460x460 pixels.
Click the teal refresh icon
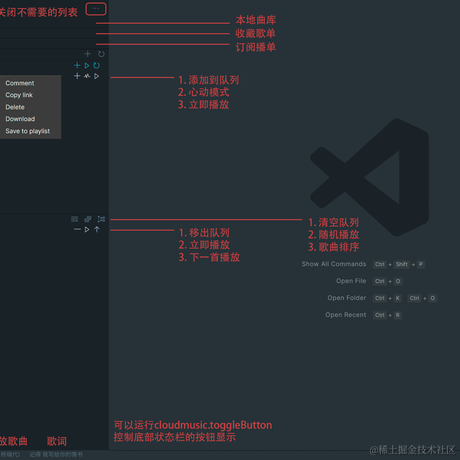coord(97,65)
